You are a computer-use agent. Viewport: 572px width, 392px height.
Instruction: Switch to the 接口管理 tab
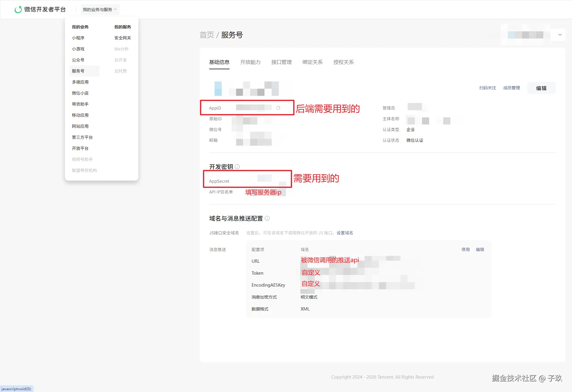281,62
